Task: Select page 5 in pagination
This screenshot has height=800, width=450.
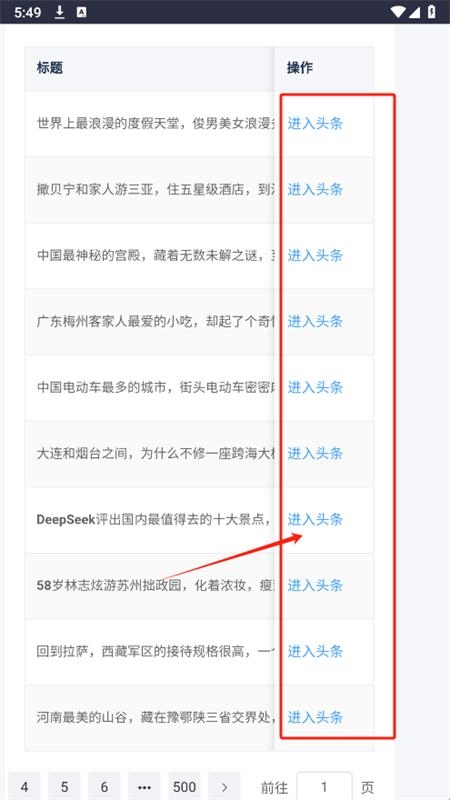Action: tap(64, 787)
